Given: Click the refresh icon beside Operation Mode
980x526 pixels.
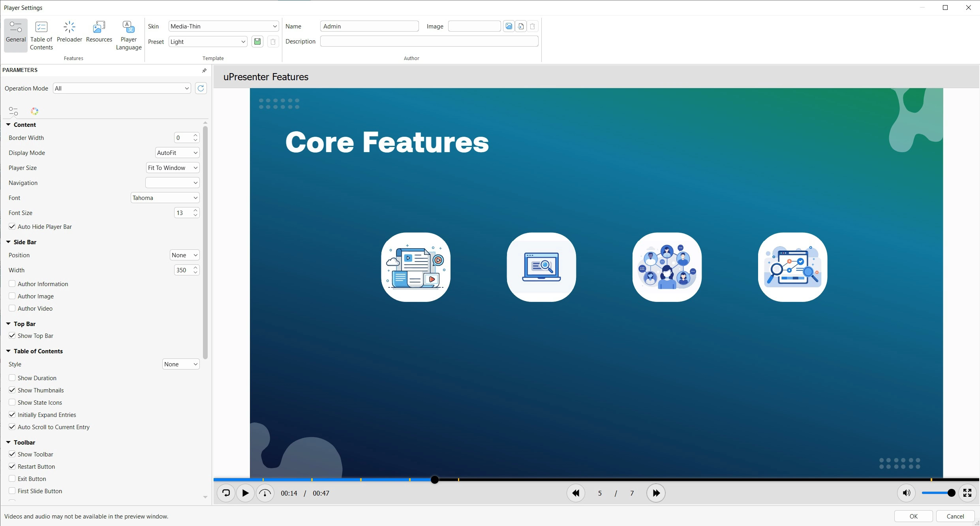Looking at the screenshot, I should [x=201, y=88].
